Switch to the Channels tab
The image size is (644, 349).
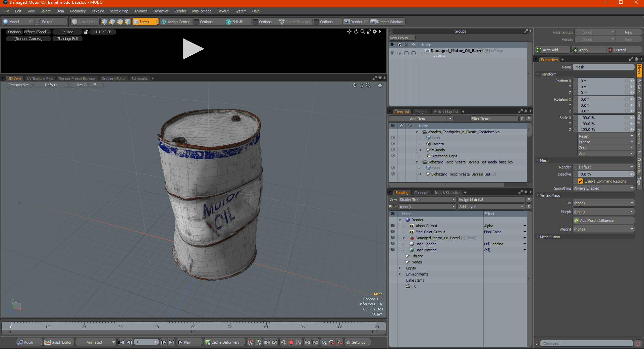(x=422, y=193)
